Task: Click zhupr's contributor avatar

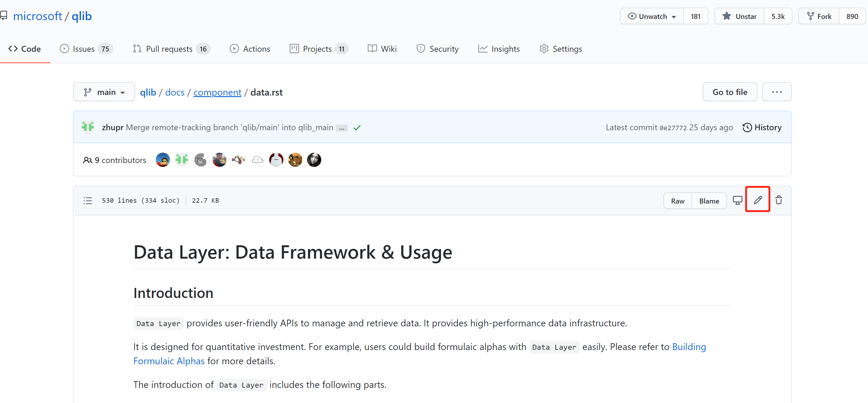Action: [x=181, y=159]
